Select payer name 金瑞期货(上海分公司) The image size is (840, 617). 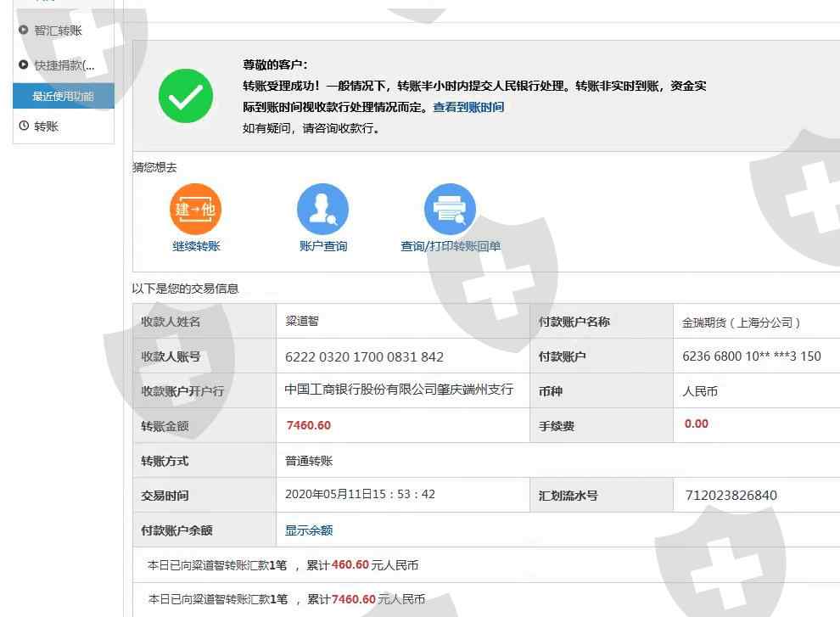tap(741, 323)
